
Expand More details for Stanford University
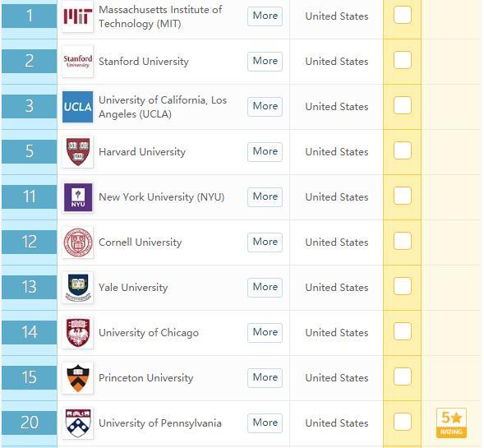point(265,61)
